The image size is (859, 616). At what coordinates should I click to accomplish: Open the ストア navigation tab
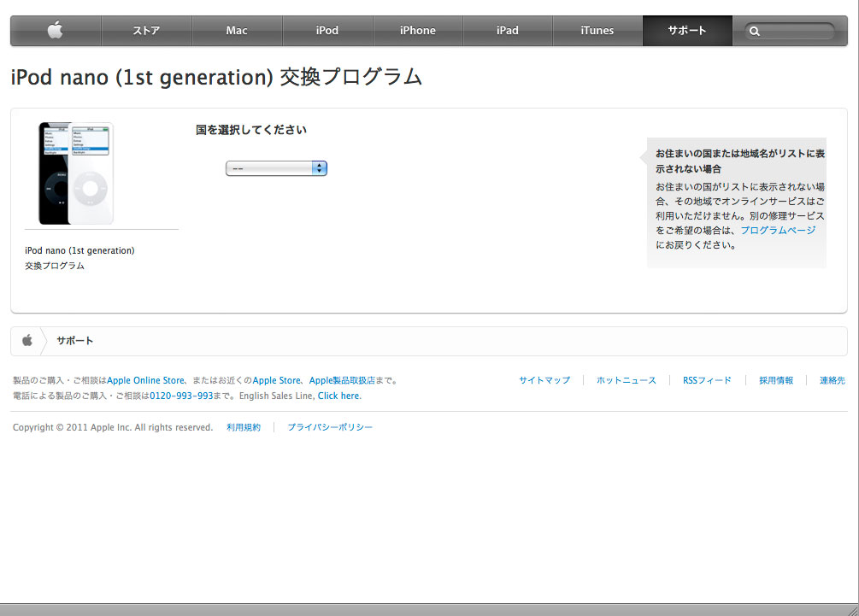click(146, 31)
